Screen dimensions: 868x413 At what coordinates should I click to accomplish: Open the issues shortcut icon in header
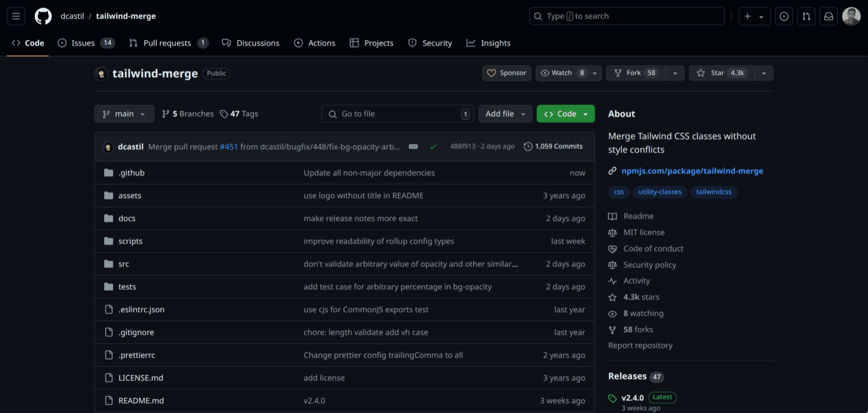784,16
